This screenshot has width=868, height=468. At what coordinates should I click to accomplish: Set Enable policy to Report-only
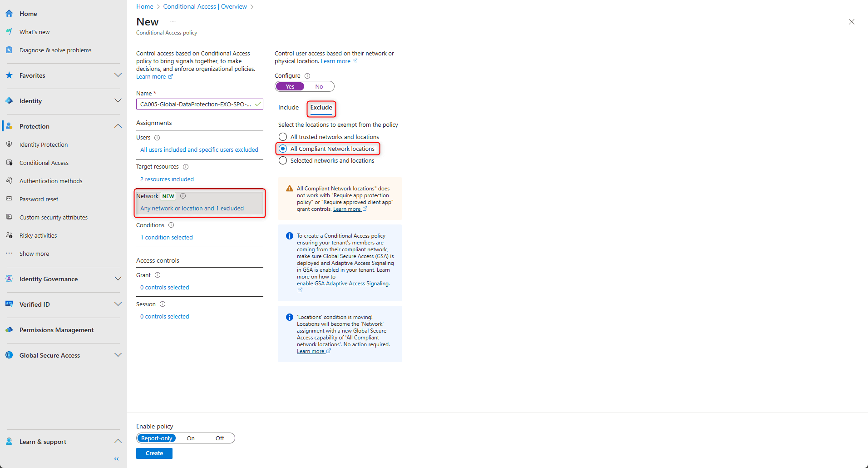coord(157,438)
